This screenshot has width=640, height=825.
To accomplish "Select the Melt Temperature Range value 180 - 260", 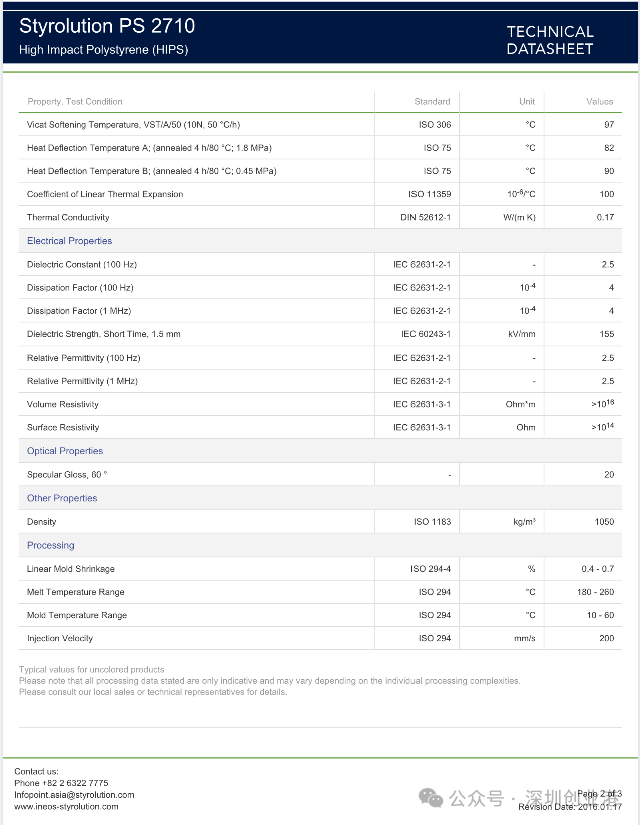I will coord(595,592).
